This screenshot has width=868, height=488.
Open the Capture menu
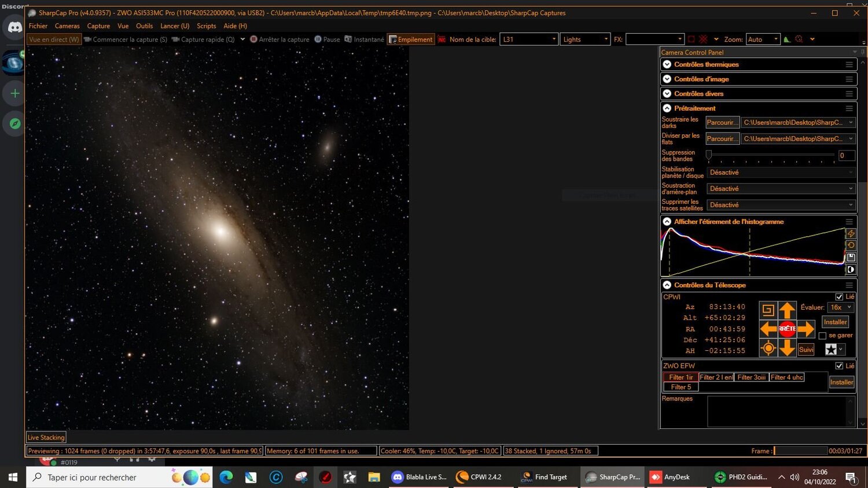pos(98,26)
